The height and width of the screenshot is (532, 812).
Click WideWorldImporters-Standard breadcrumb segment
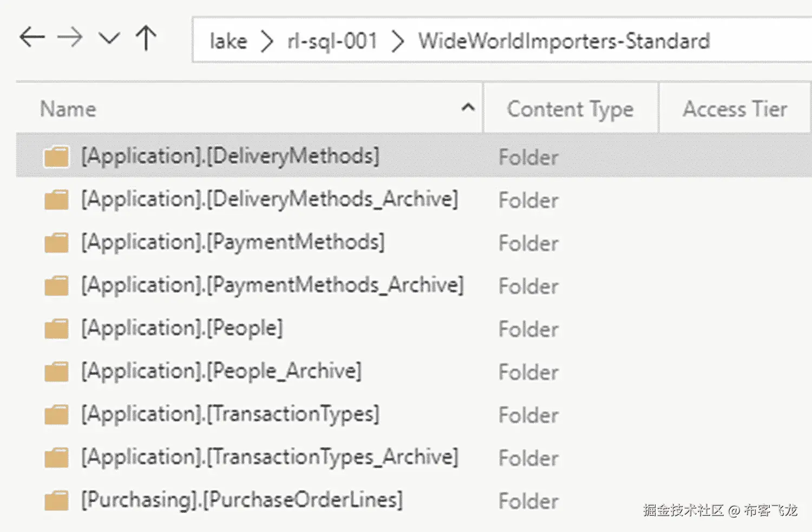(564, 41)
